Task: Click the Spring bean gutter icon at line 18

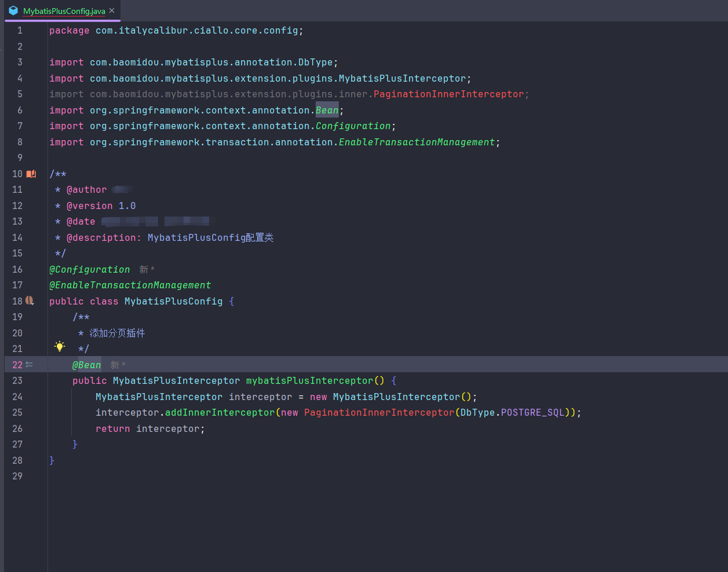Action: click(30, 301)
